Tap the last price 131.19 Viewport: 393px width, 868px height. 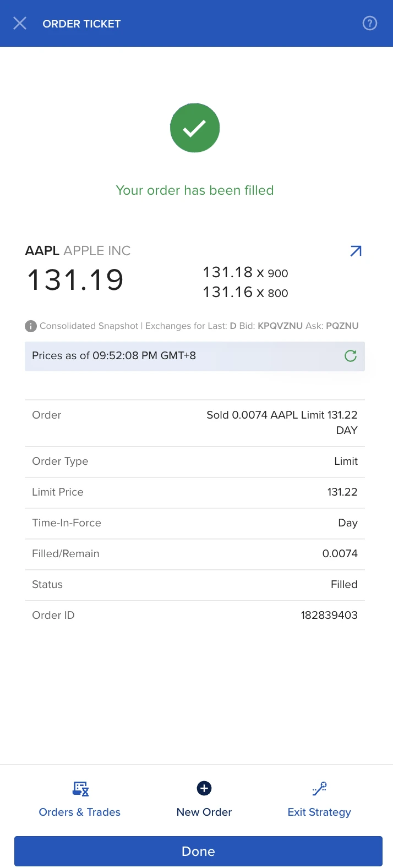(x=75, y=279)
